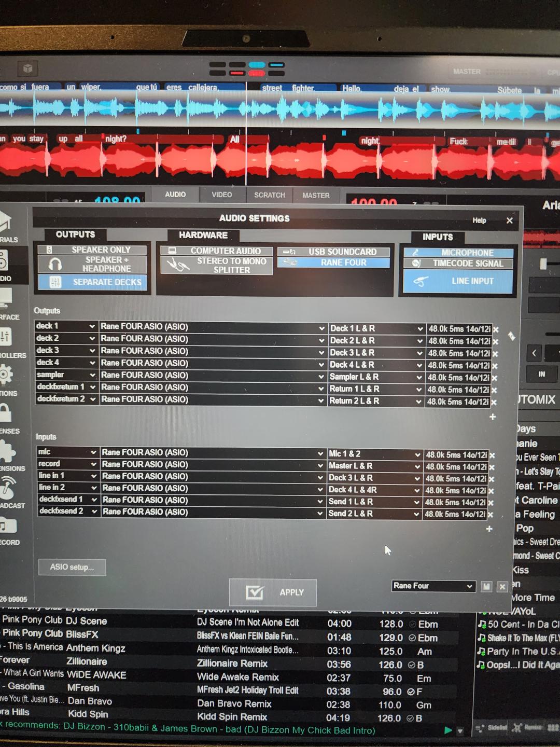Enable Speaker + Headphone output mode

(x=92, y=264)
